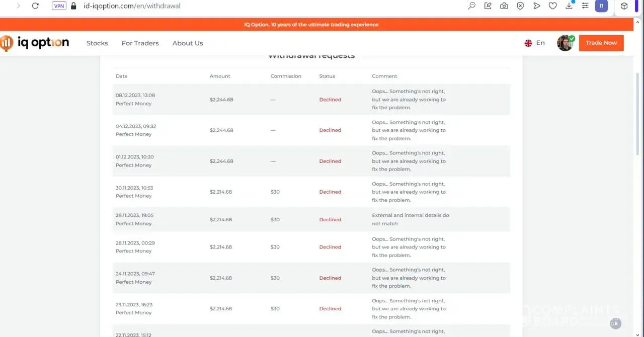The image size is (644, 337).
Task: Click the Trade Now button
Action: tap(601, 43)
